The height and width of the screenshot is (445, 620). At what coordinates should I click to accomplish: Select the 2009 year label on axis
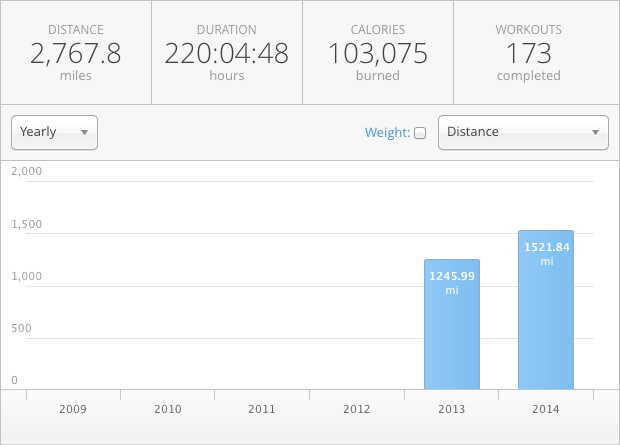pos(73,409)
